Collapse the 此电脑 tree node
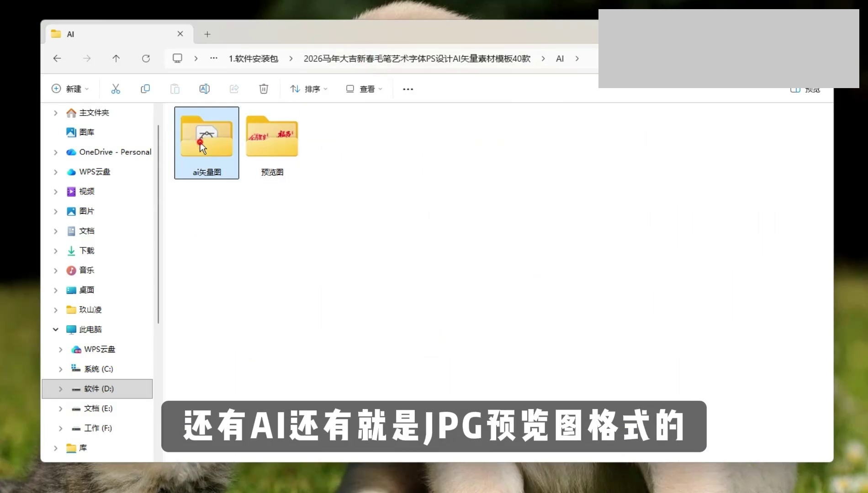 pyautogui.click(x=56, y=329)
